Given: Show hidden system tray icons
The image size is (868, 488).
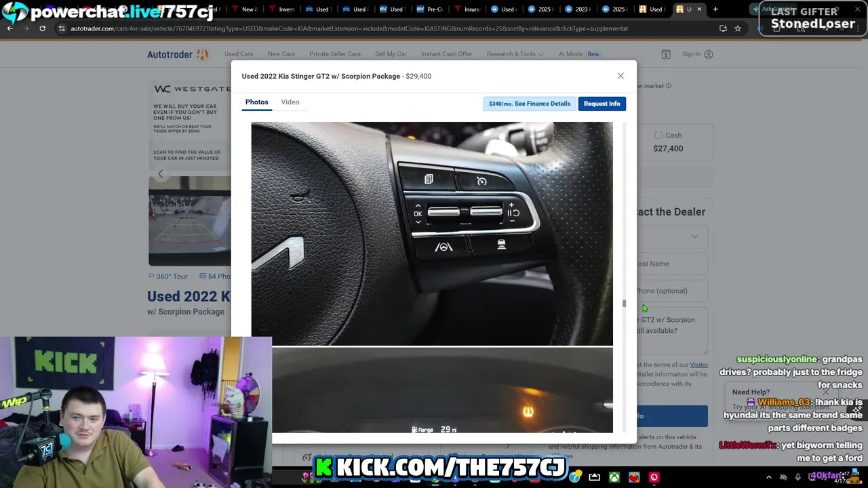Looking at the screenshot, I should tap(768, 477).
